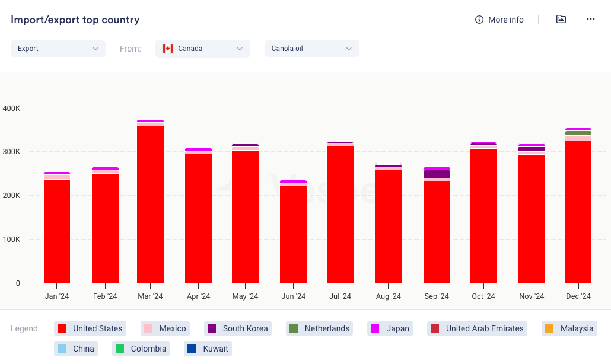The width and height of the screenshot is (611, 364).
Task: Click the Canada flag icon
Action: tap(168, 49)
